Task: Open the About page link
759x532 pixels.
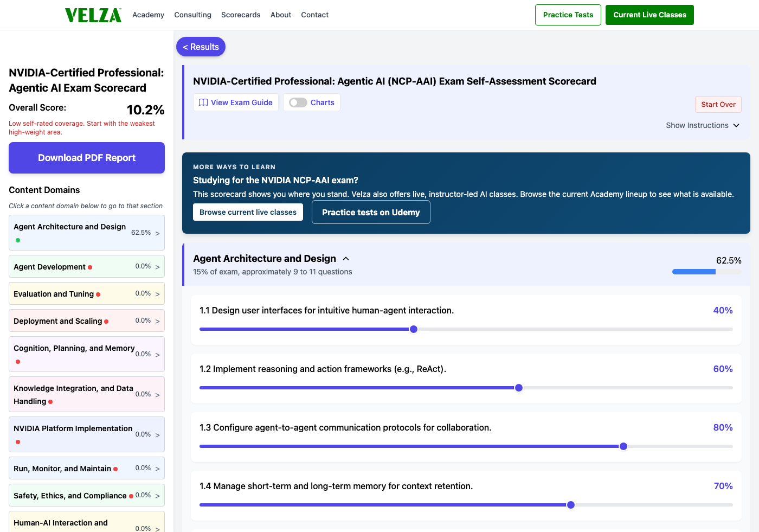Action: point(281,15)
